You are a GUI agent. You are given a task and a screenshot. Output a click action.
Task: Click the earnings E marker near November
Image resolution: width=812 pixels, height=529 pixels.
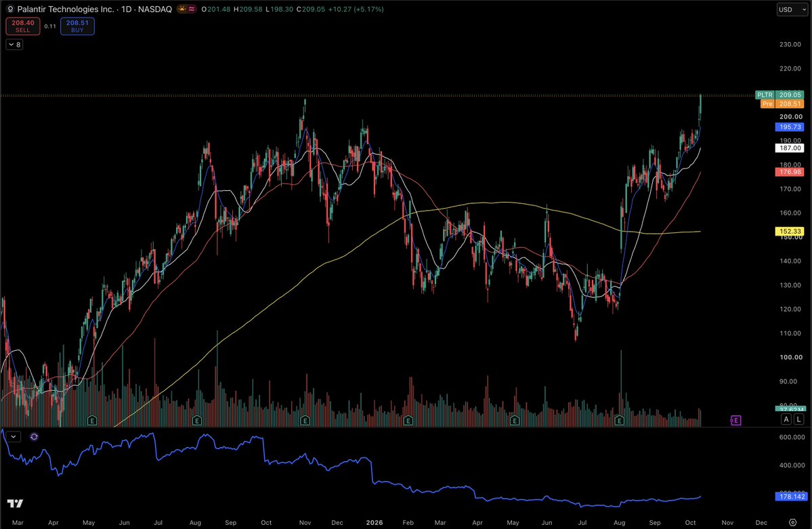point(305,421)
